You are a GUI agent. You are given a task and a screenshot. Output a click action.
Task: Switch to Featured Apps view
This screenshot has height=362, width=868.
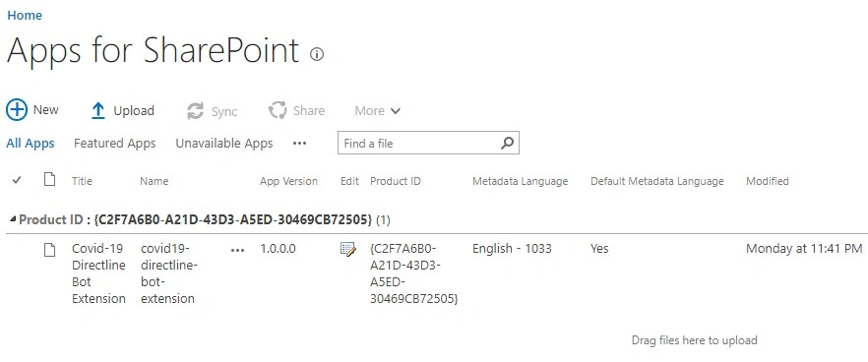point(114,144)
